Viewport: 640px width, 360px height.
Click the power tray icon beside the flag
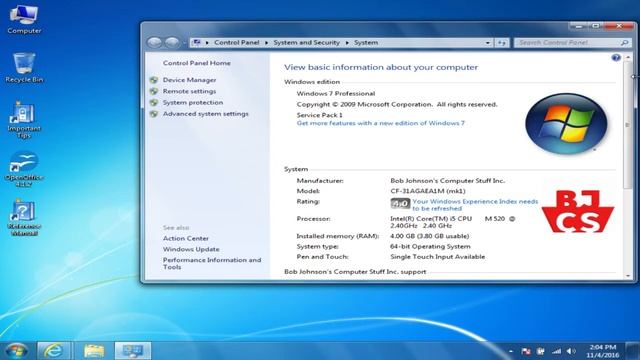click(x=540, y=351)
